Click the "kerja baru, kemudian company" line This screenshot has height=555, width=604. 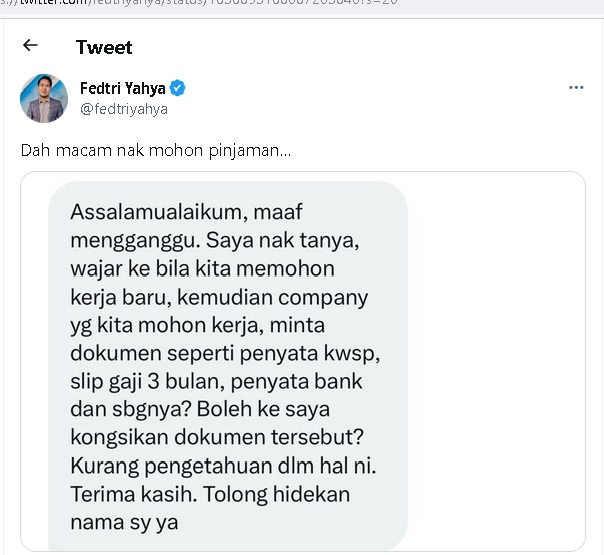(x=220, y=298)
